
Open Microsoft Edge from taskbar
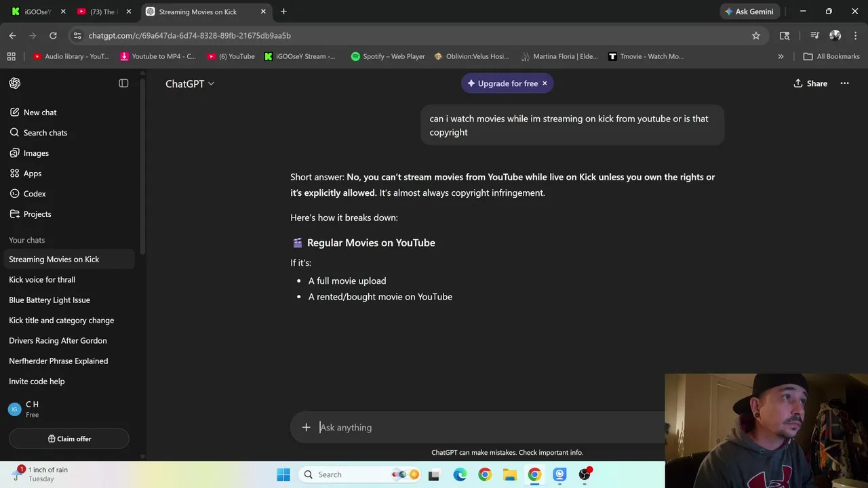[x=460, y=474]
